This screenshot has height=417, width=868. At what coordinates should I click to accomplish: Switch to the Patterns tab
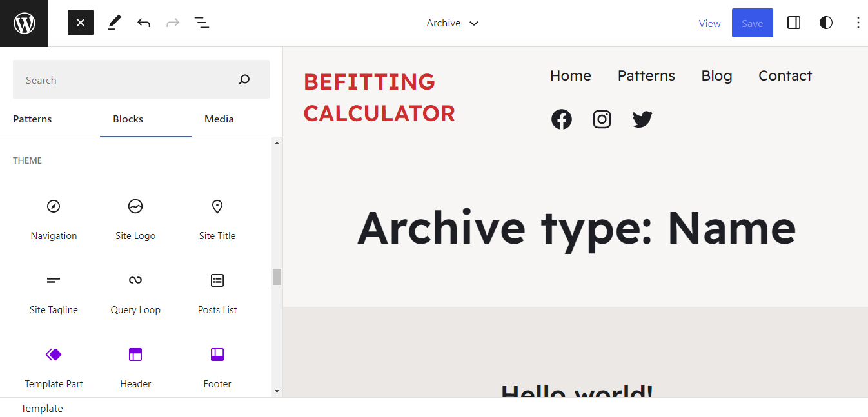tap(32, 119)
